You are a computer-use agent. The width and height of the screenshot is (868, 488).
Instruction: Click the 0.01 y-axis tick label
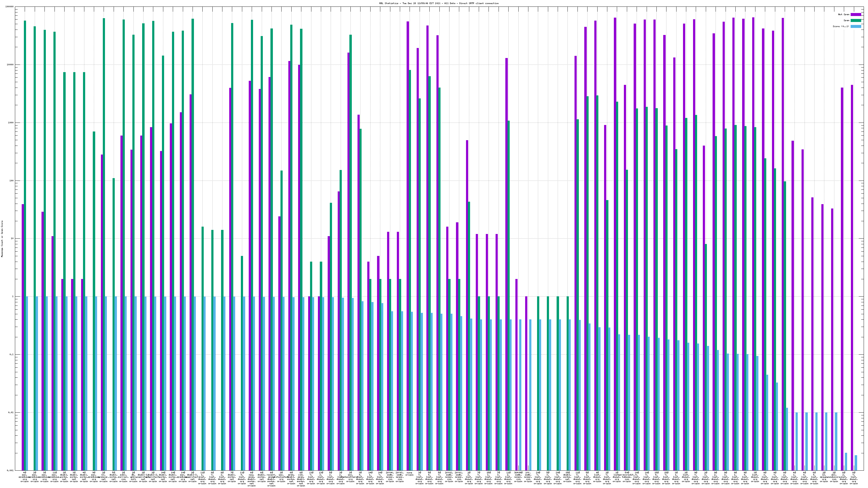click(x=11, y=413)
